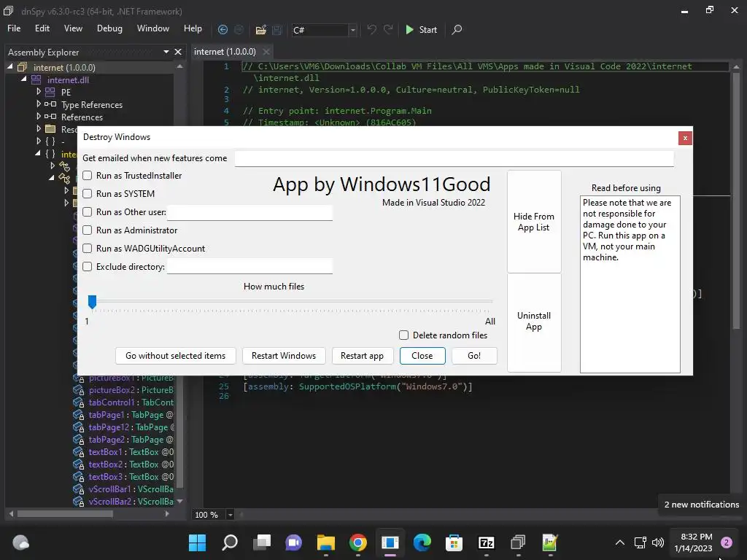
Task: Expand the Type References node
Action: tap(39, 104)
